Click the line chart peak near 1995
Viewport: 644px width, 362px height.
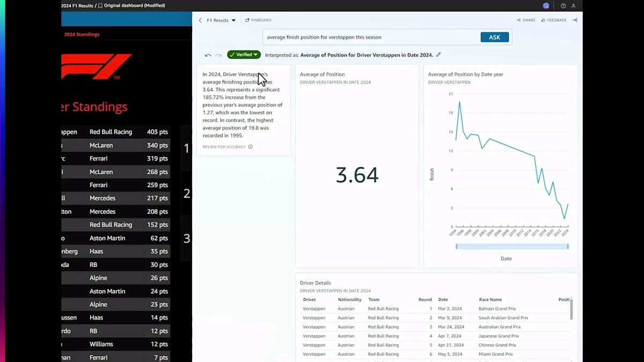[x=459, y=102]
